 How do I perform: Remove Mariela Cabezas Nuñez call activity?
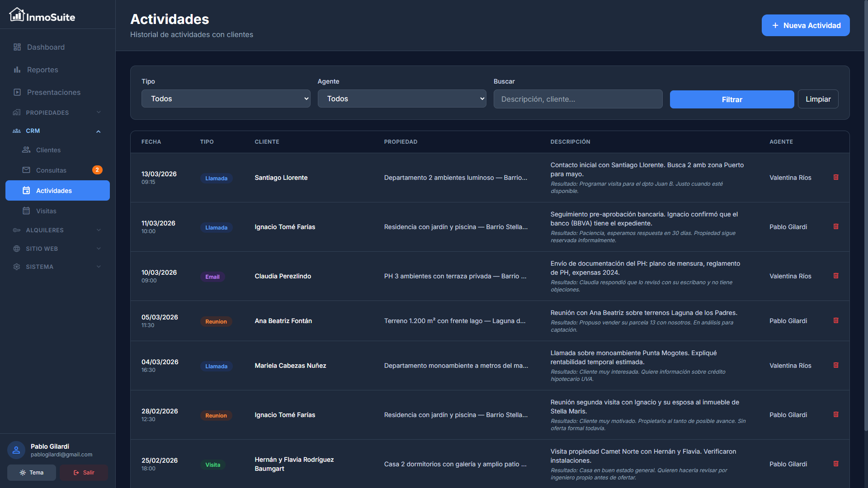[x=836, y=365]
